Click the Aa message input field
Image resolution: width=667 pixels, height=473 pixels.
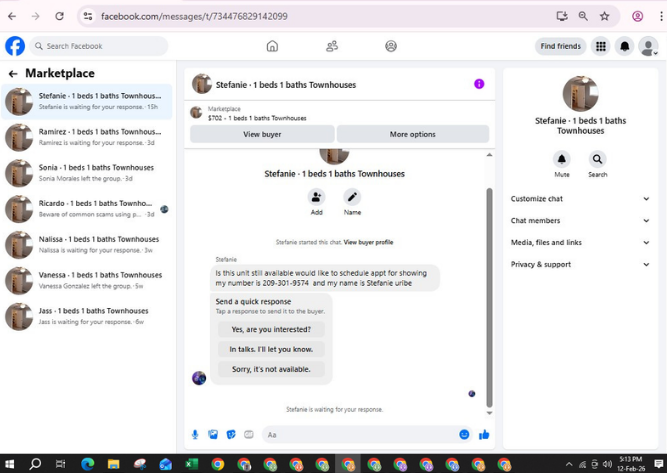coord(359,434)
